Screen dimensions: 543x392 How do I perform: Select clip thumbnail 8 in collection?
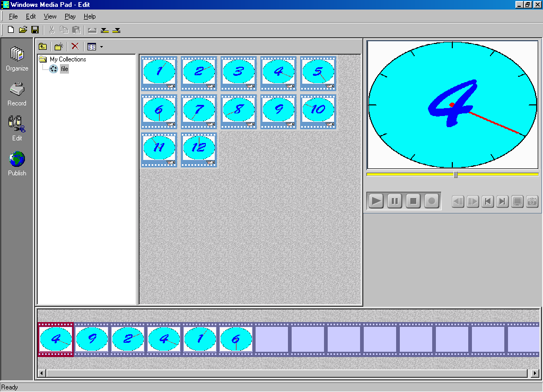[239, 112]
